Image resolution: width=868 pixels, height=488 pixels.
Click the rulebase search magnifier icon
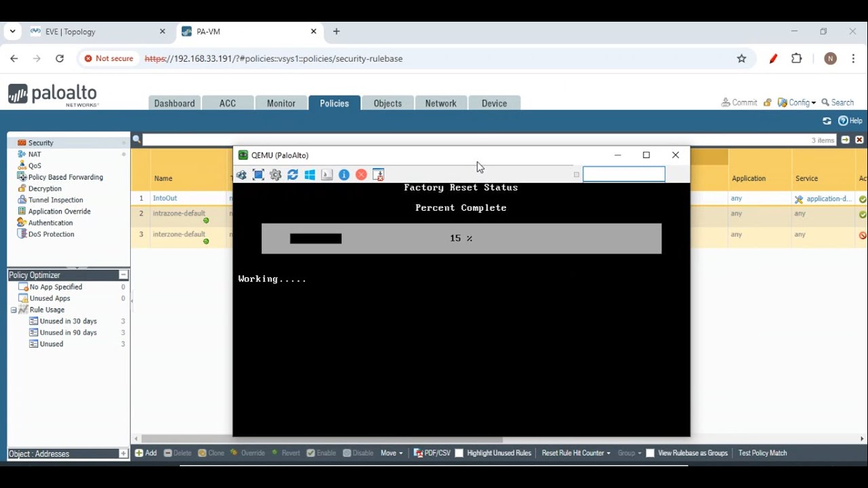(x=136, y=140)
